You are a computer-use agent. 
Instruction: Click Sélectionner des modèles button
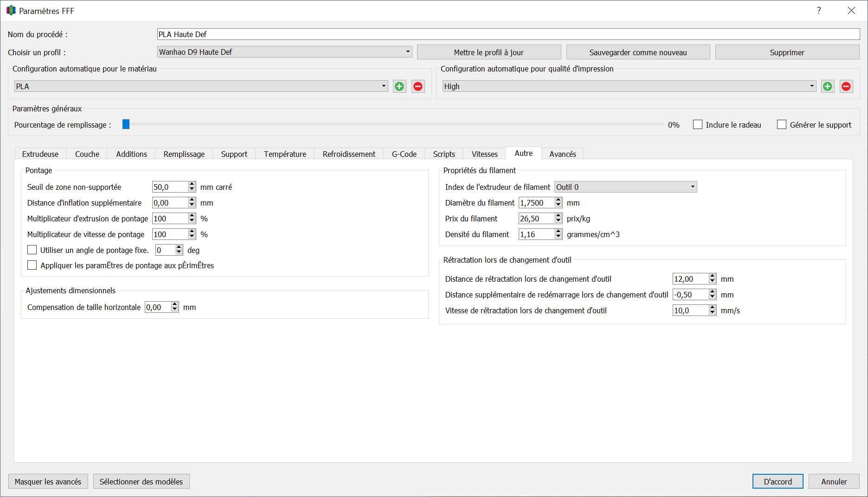(141, 482)
